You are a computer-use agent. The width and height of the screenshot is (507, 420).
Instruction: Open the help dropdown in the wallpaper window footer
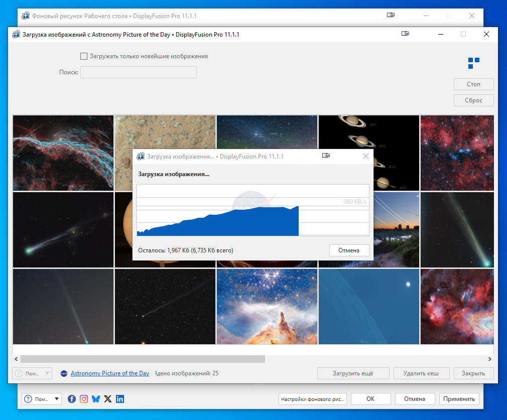42,399
